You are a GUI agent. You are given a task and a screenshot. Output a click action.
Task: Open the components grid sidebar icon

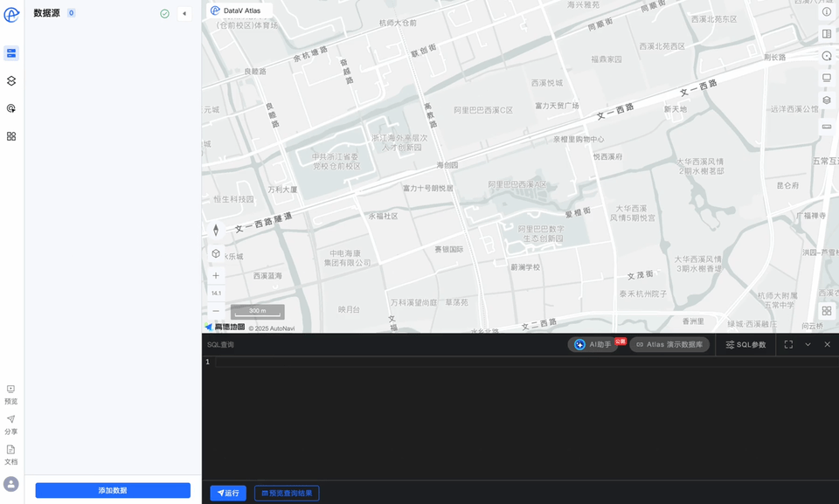[11, 136]
